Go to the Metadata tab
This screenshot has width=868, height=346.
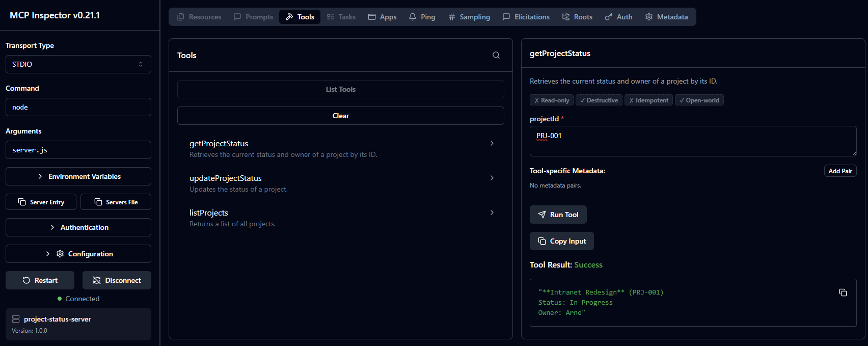click(x=666, y=17)
